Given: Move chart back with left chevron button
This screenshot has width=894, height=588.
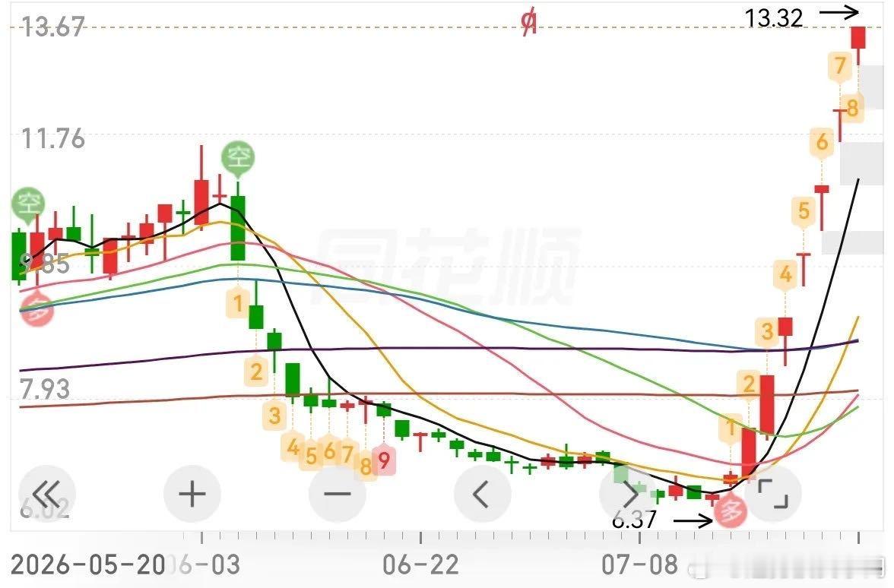Looking at the screenshot, I should coord(482,494).
